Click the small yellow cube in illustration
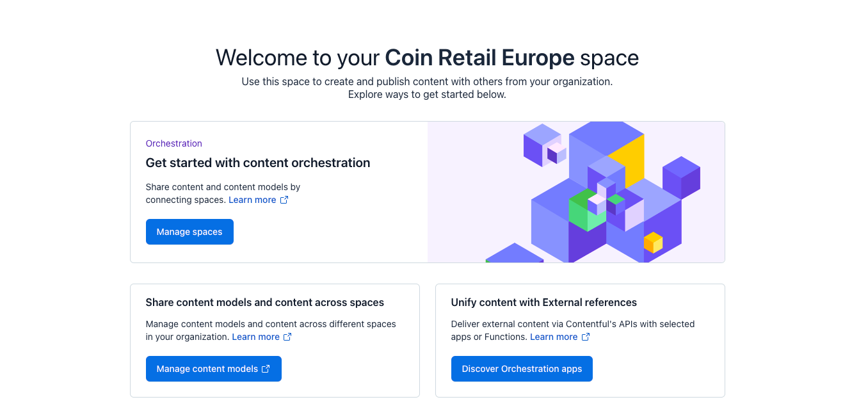Viewport: 868px width, 411px height. point(653,243)
